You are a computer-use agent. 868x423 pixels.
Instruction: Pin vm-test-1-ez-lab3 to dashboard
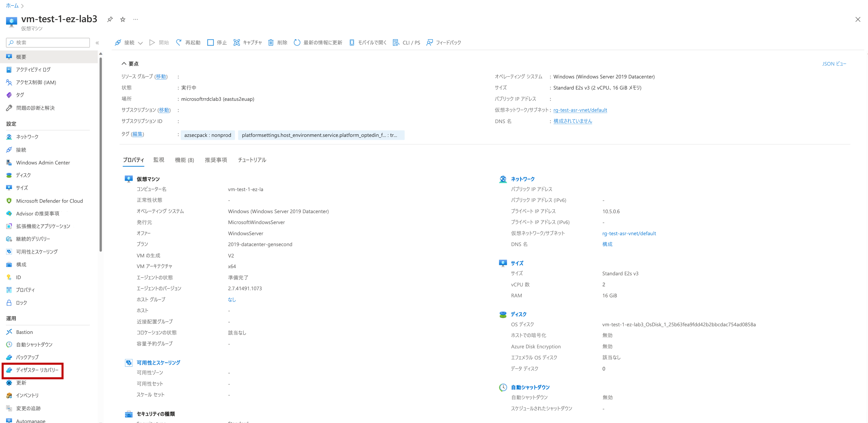click(110, 19)
